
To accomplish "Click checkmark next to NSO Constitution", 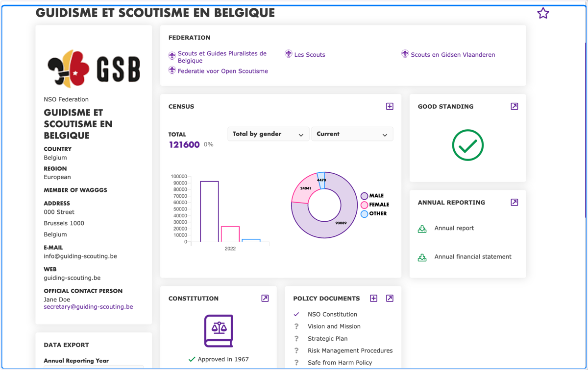I will 296,314.
